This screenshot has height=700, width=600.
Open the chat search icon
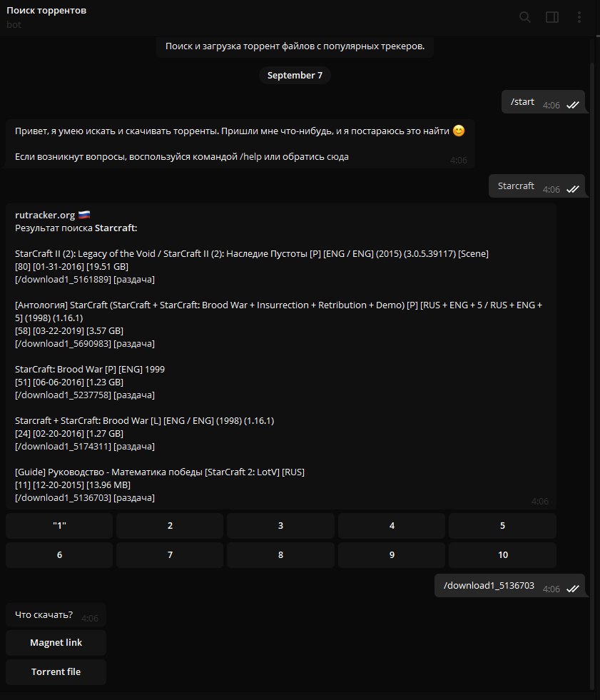[x=525, y=17]
